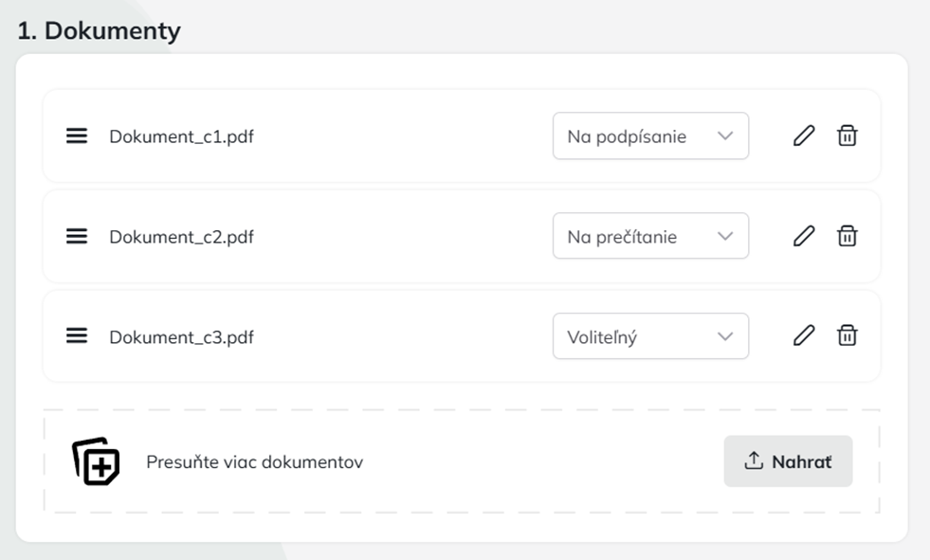Expand the 'Na prečítanie' dropdown
This screenshot has width=930, height=560.
click(649, 236)
